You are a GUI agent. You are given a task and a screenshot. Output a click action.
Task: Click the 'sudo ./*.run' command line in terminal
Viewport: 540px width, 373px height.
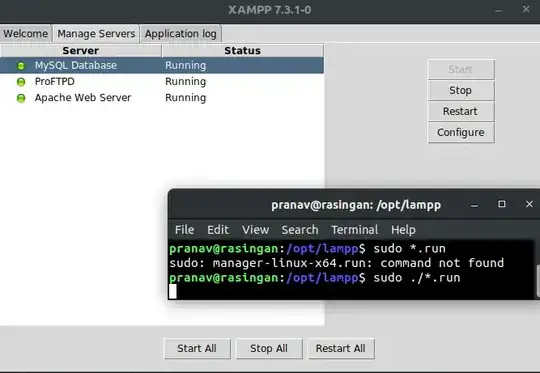(x=315, y=278)
